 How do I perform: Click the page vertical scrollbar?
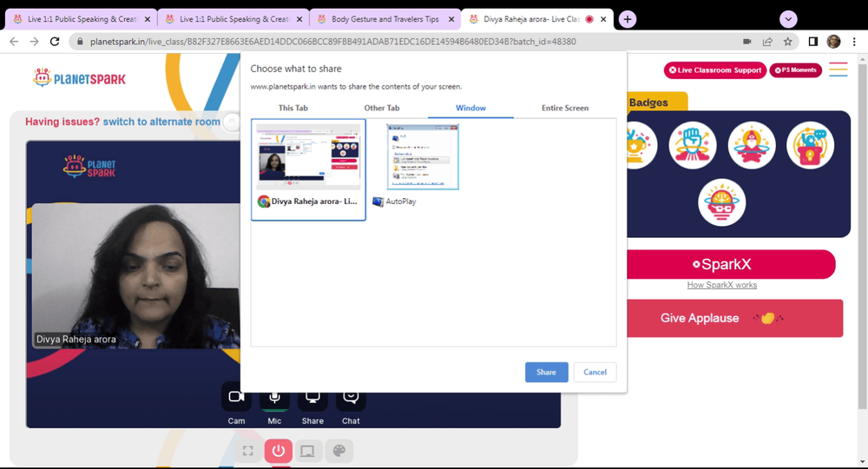pyautogui.click(x=863, y=236)
